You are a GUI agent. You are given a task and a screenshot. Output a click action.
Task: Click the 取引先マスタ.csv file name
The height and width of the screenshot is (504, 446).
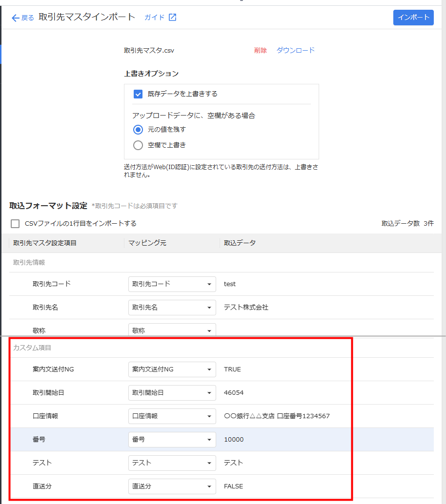(x=149, y=50)
